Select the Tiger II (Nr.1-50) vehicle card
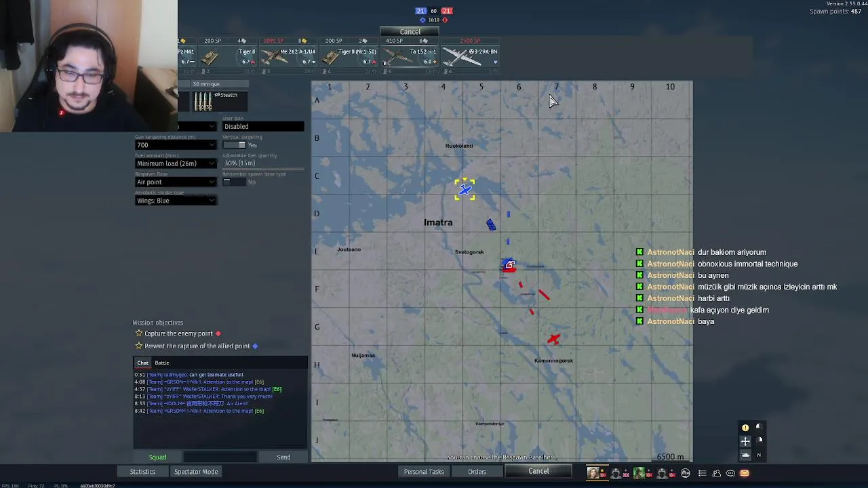868x488 pixels. (x=348, y=56)
